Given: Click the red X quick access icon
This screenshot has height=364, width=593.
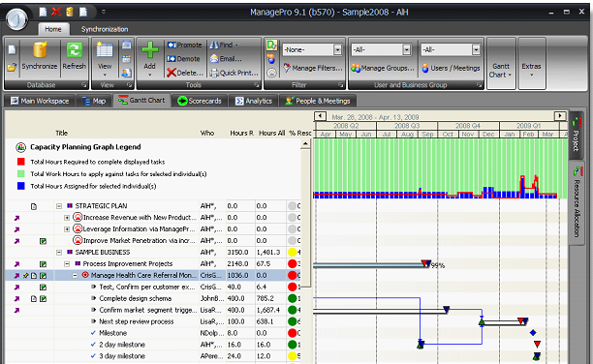Looking at the screenshot, I should [x=56, y=12].
